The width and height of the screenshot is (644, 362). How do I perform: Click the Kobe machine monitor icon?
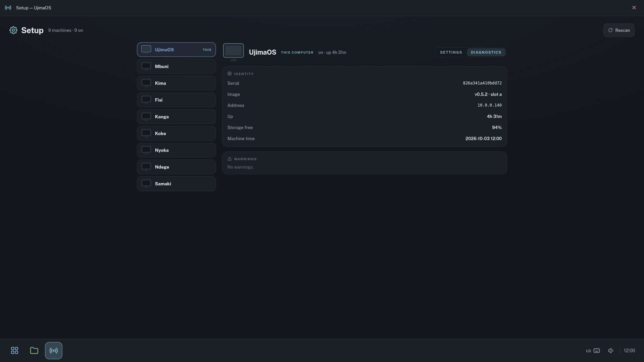coord(146,133)
